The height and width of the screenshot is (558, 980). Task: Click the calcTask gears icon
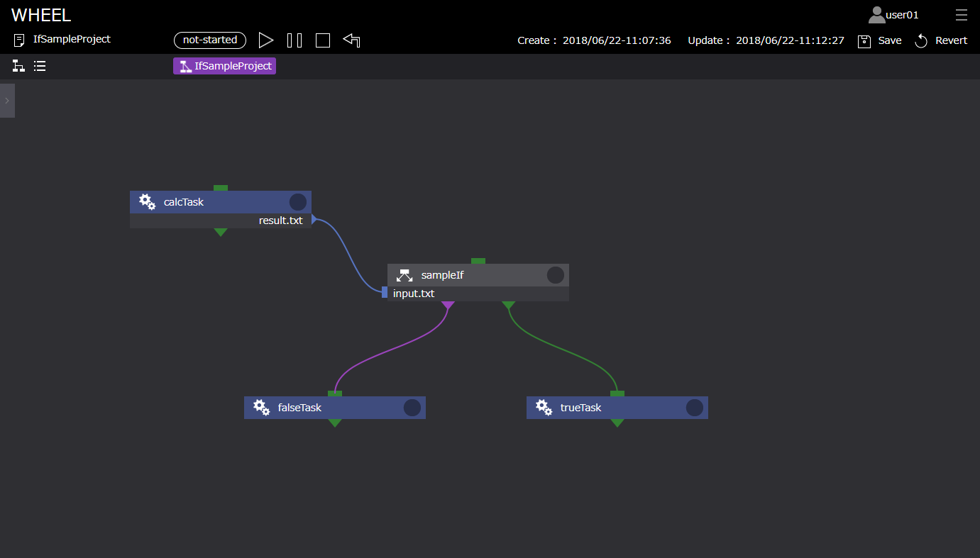point(147,202)
